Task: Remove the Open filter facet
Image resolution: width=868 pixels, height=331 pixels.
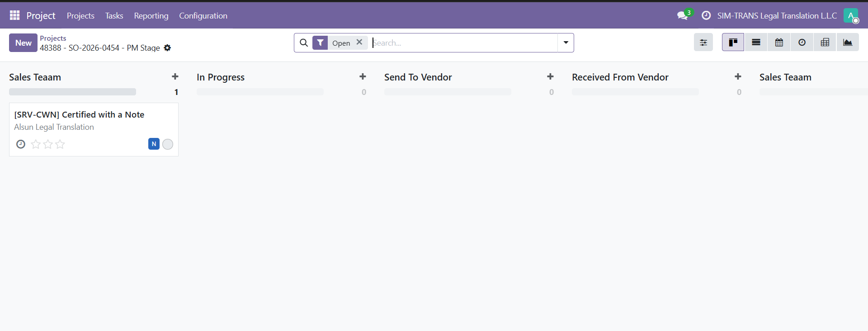Action: click(359, 42)
